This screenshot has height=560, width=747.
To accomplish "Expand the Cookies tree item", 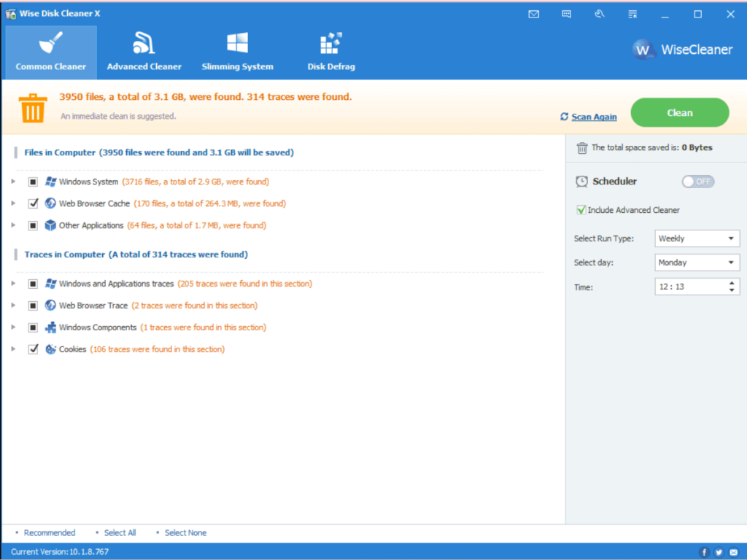I will 13,349.
